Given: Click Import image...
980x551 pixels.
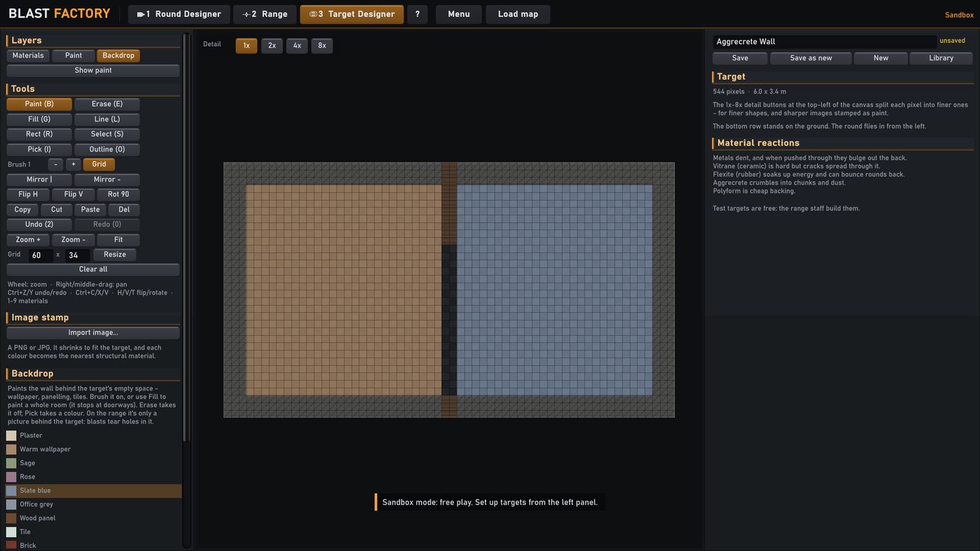Looking at the screenshot, I should (93, 333).
